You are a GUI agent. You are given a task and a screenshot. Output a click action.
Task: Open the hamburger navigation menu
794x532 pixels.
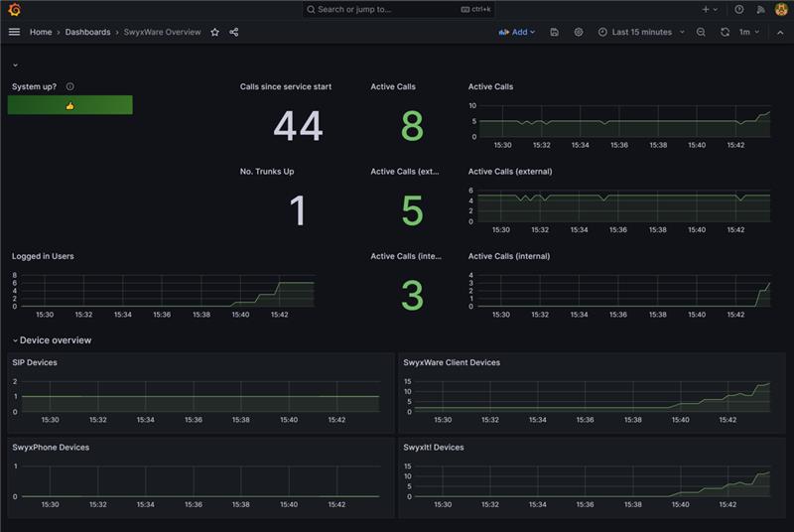coord(14,32)
